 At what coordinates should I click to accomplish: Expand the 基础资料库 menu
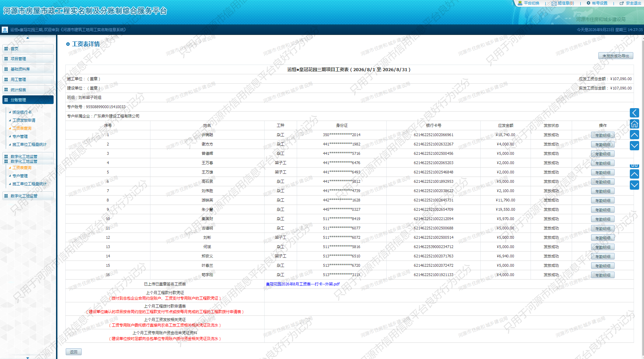(28, 69)
